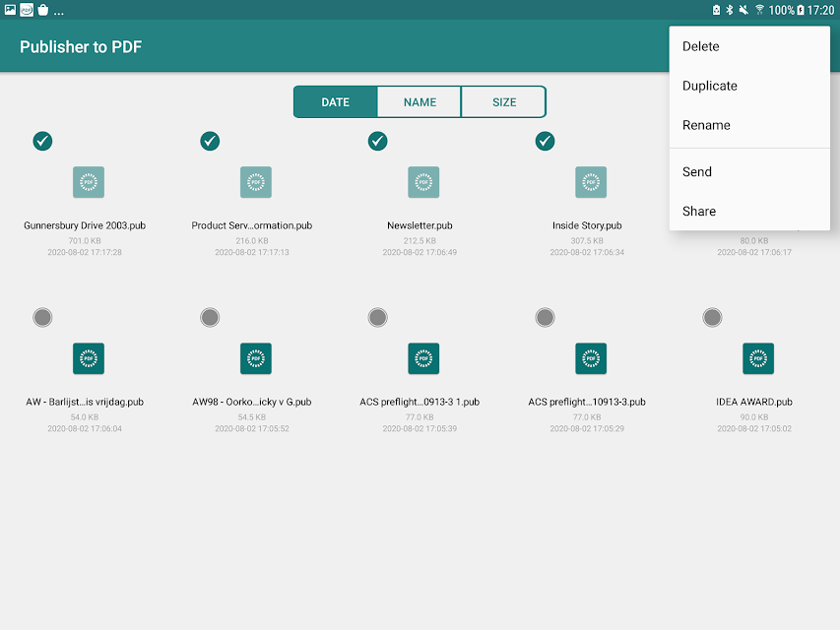
Task: Click the 54.5 KB file size text
Action: click(x=252, y=416)
